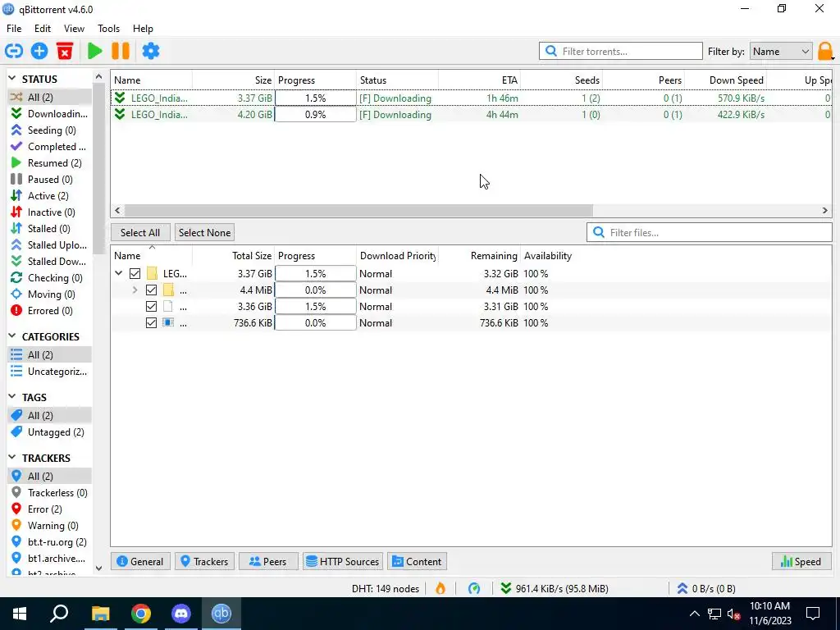Click the Filter files search field
840x630 pixels.
coord(710,232)
